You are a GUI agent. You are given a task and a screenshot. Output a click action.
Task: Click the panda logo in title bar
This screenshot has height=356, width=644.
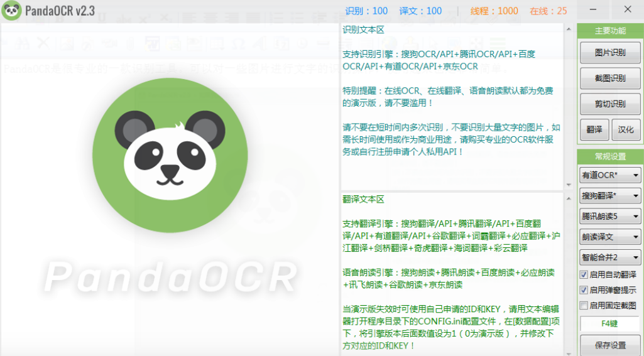click(x=11, y=11)
